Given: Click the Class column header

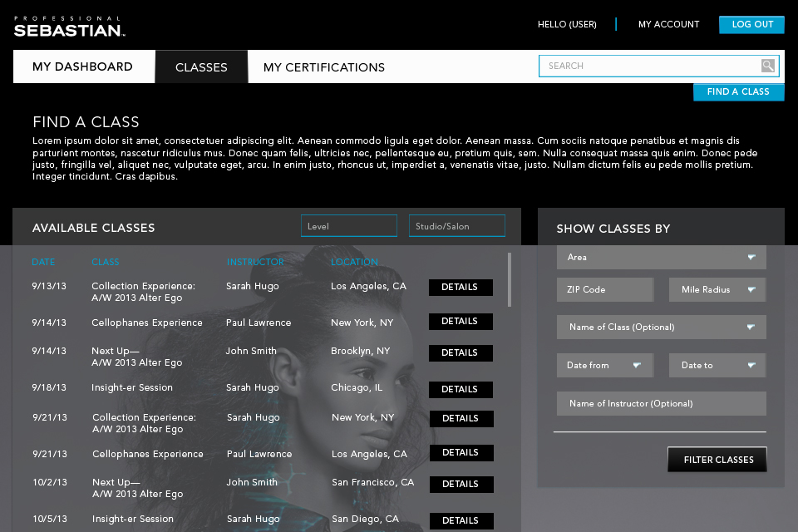Looking at the screenshot, I should pos(106,262).
